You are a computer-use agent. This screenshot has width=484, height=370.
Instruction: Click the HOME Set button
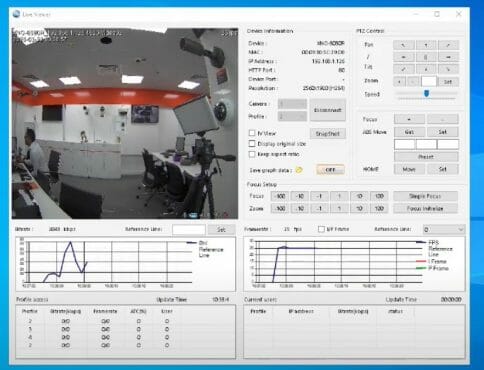tap(443, 169)
